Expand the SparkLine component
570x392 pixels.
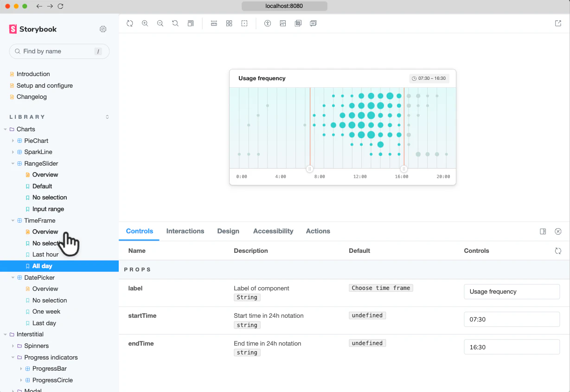(x=13, y=152)
